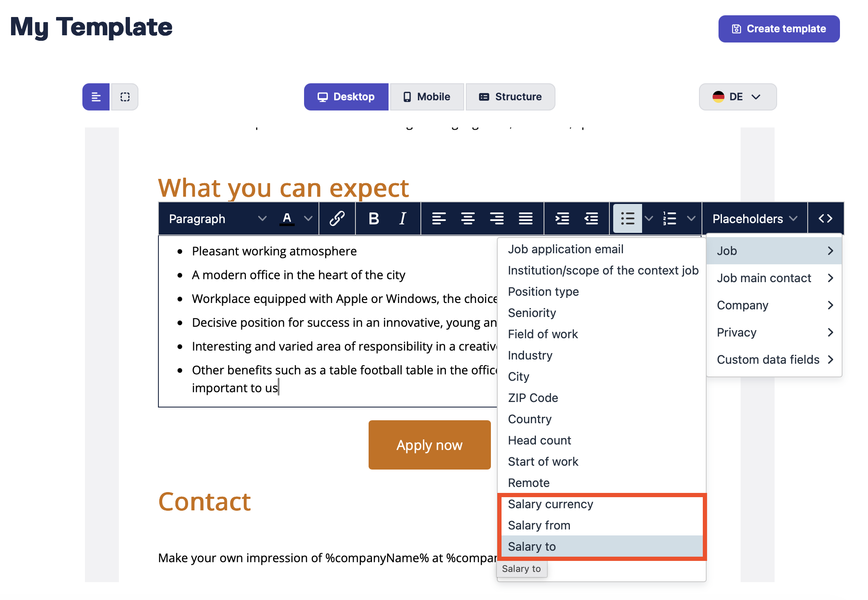Toggle bold formatting
868x600 pixels.
coord(374,218)
